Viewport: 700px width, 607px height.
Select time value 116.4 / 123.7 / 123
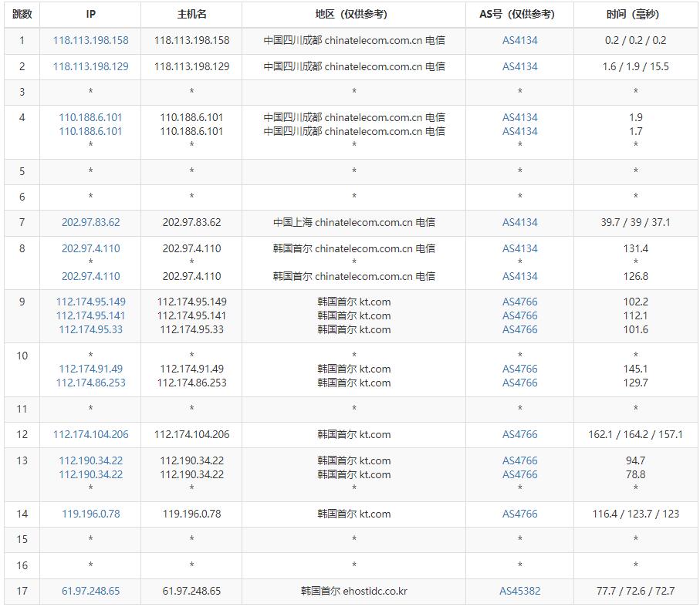pos(635,514)
